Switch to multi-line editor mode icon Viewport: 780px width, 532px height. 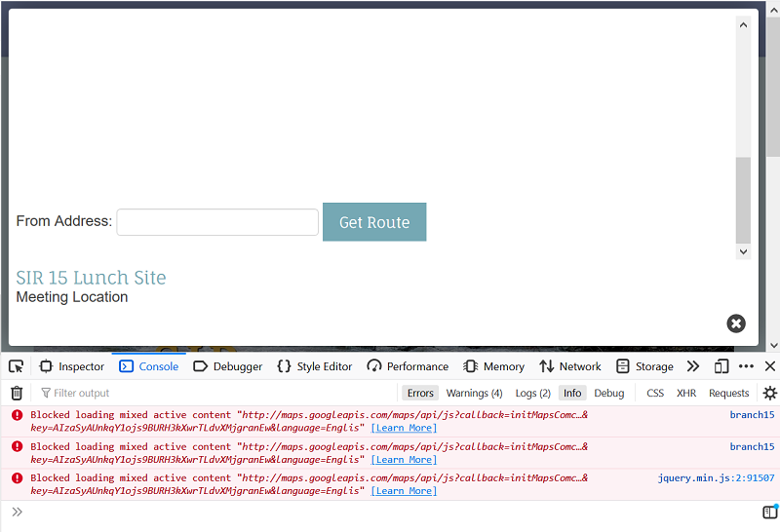point(769,513)
